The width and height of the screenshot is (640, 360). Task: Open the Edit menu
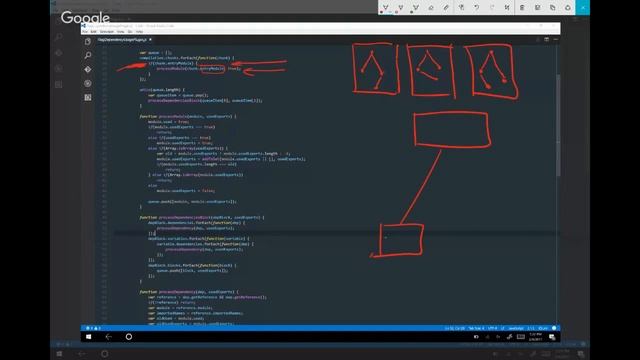pos(93,31)
